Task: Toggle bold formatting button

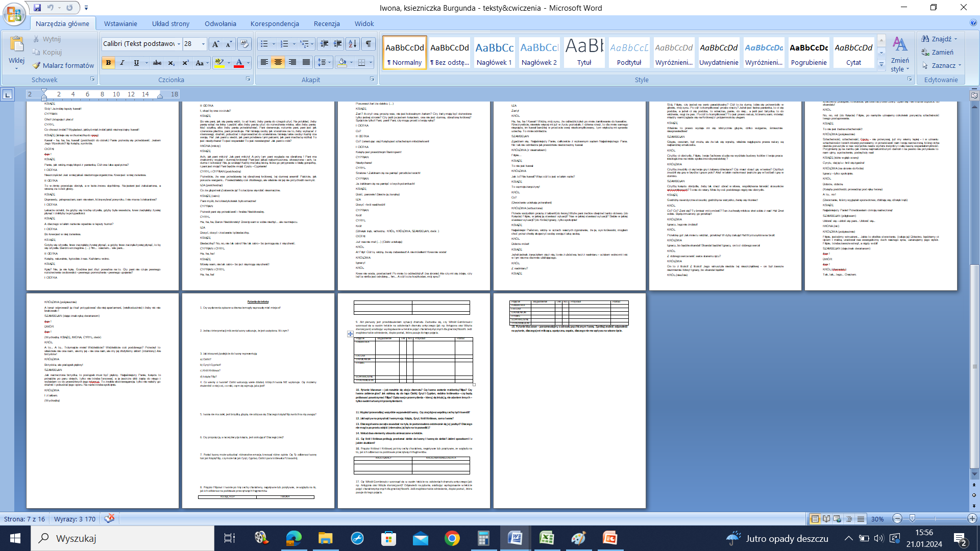Action: tap(108, 63)
